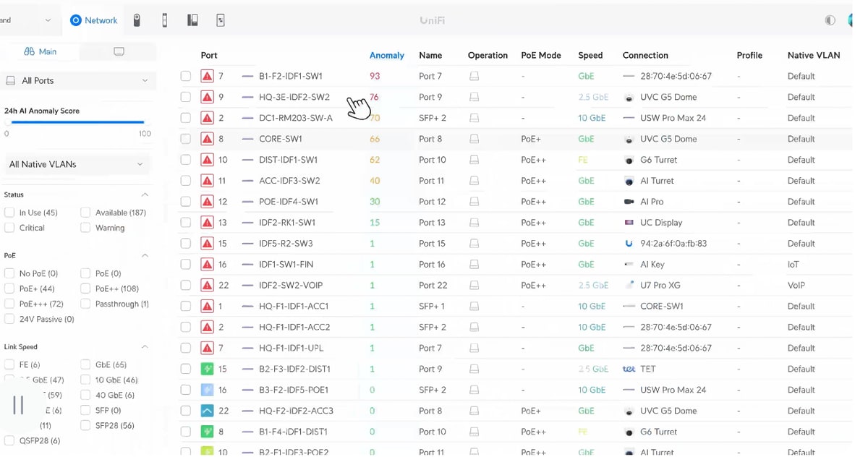
Task: Switch to the display view tab
Action: [x=119, y=51]
